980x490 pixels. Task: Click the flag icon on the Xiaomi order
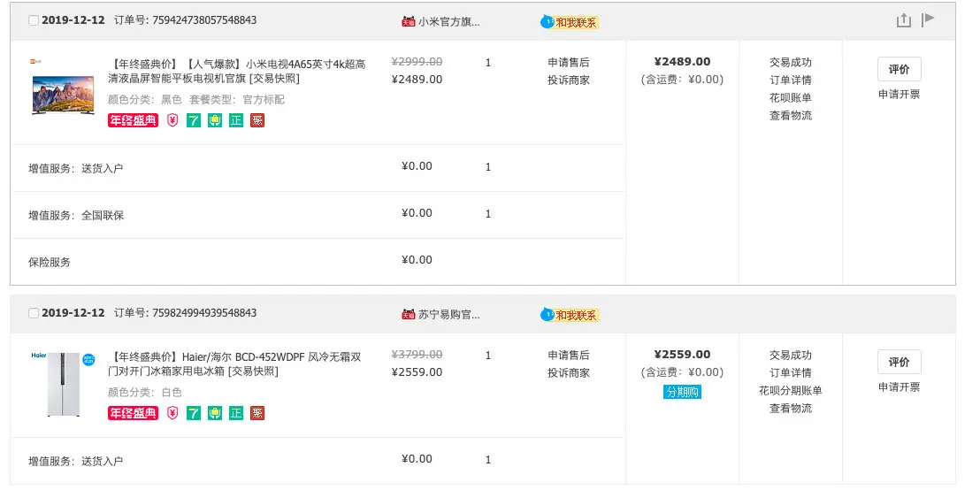click(x=928, y=20)
